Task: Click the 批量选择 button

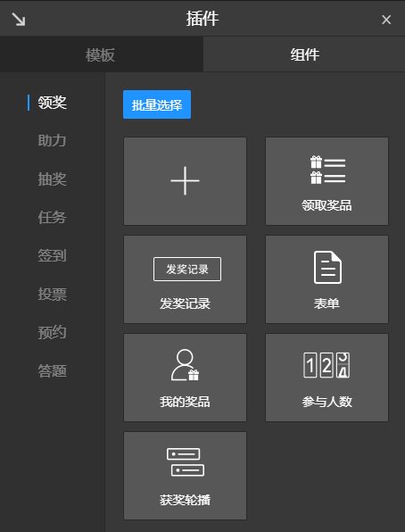Action: [x=157, y=104]
